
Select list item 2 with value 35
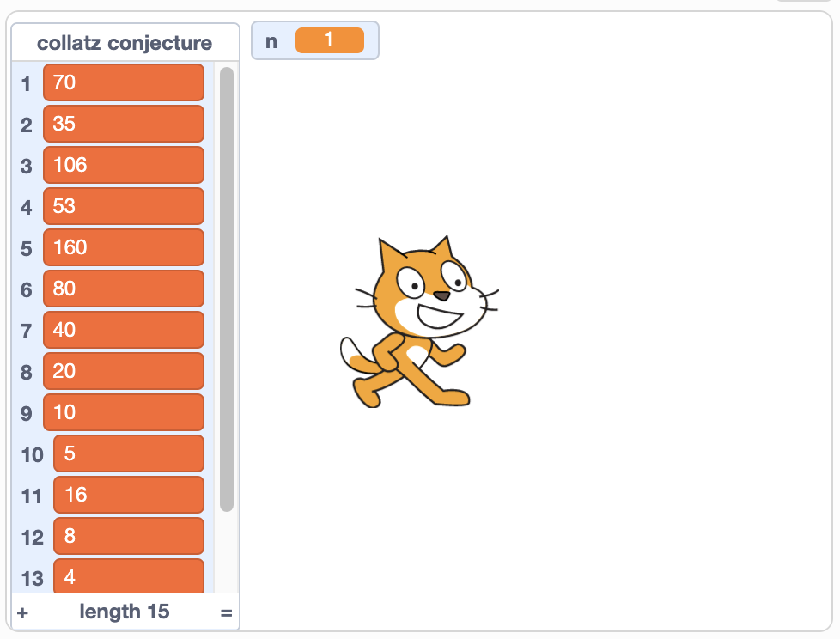(x=124, y=124)
